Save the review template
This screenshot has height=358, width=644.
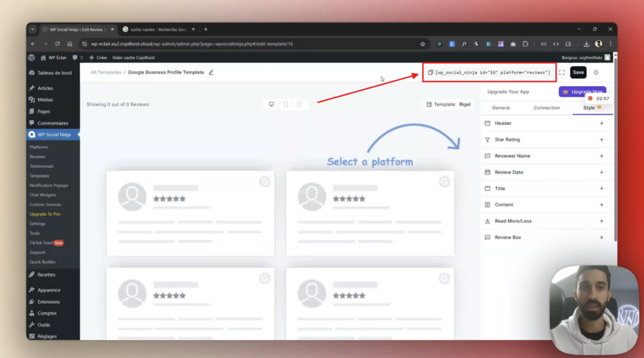click(578, 72)
